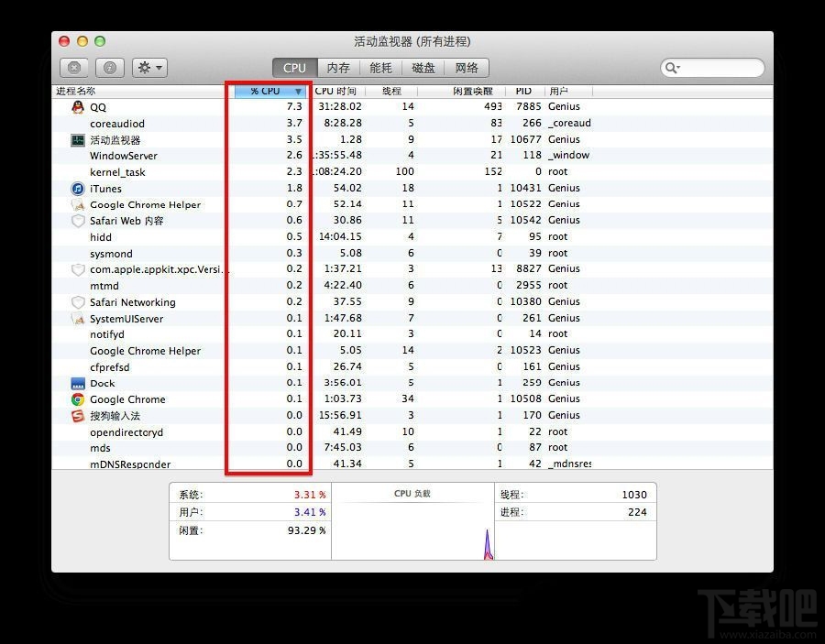
Task: Select the sysmond process row
Action: point(412,253)
